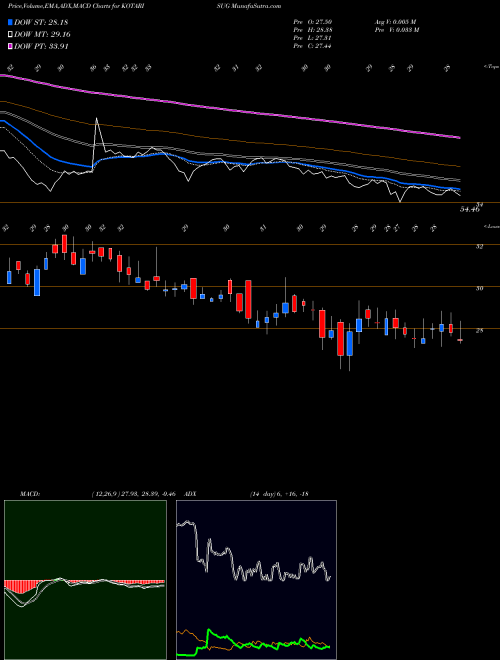This screenshot has width=500, height=660.
Task: Click the 28 price axis label
Action: tap(479, 330)
